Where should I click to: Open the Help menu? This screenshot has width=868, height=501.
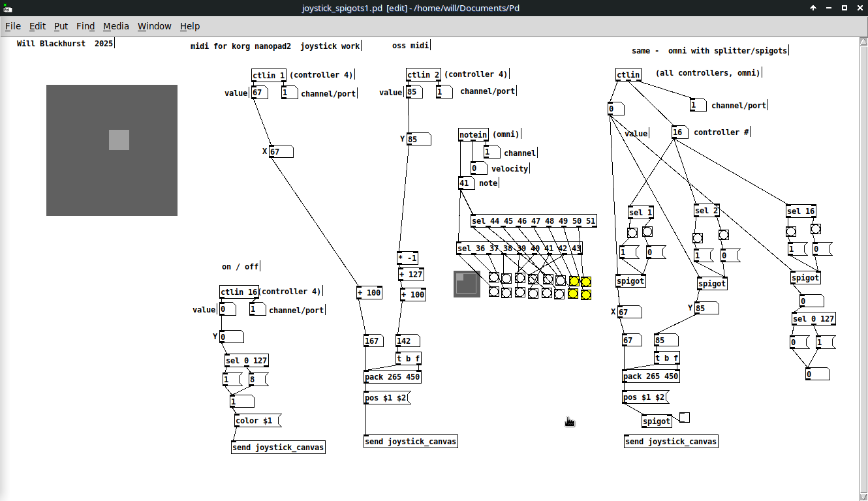point(190,26)
